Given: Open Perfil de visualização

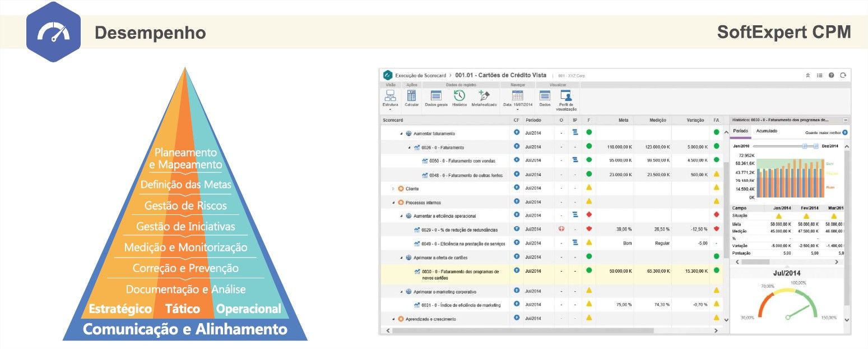Looking at the screenshot, I should tap(566, 100).
